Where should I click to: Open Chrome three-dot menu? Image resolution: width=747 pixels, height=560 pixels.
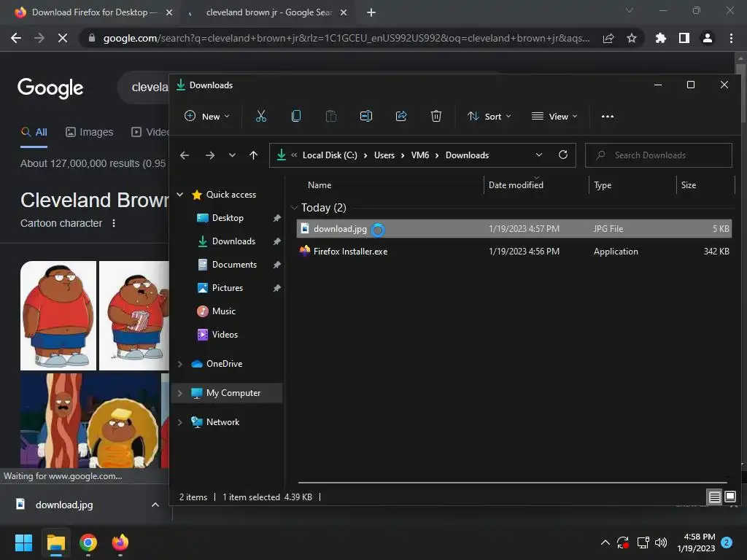pyautogui.click(x=731, y=38)
